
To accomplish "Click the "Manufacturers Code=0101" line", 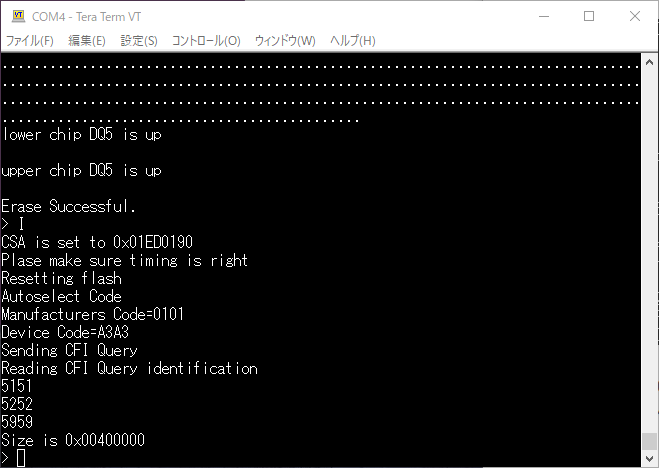I will [x=92, y=315].
